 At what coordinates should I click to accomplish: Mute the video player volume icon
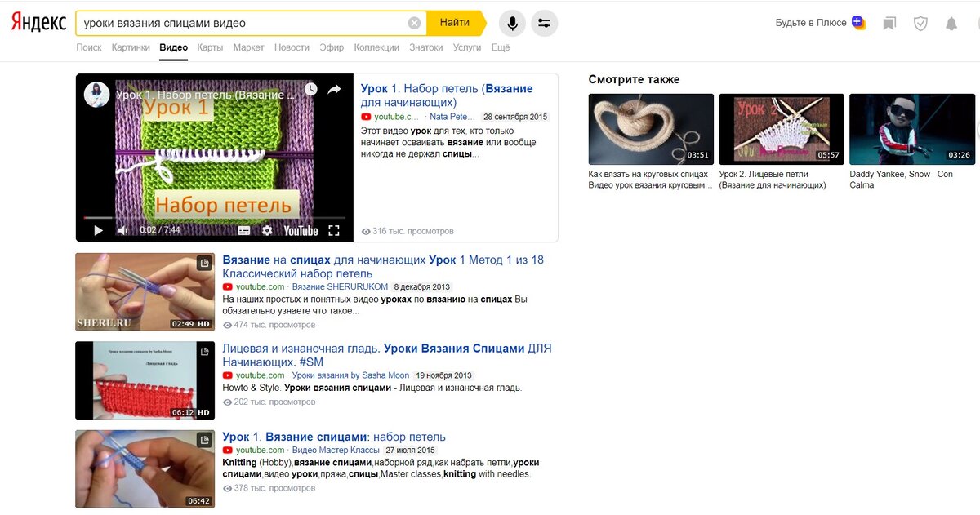(x=122, y=230)
